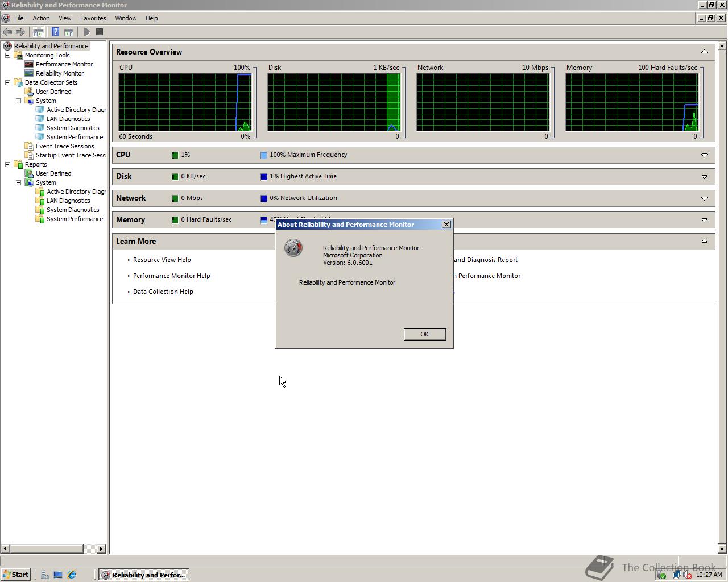
Task: Click System Diagnostics report folder icon under Reports
Action: point(40,210)
